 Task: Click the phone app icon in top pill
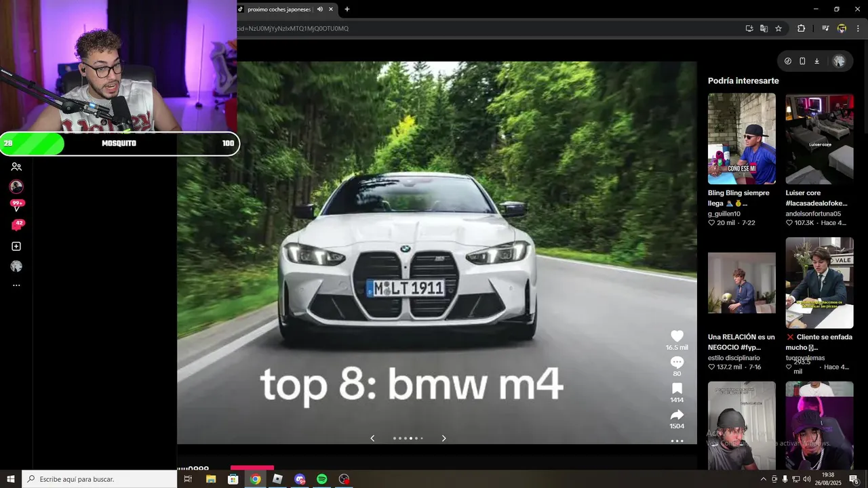click(802, 61)
